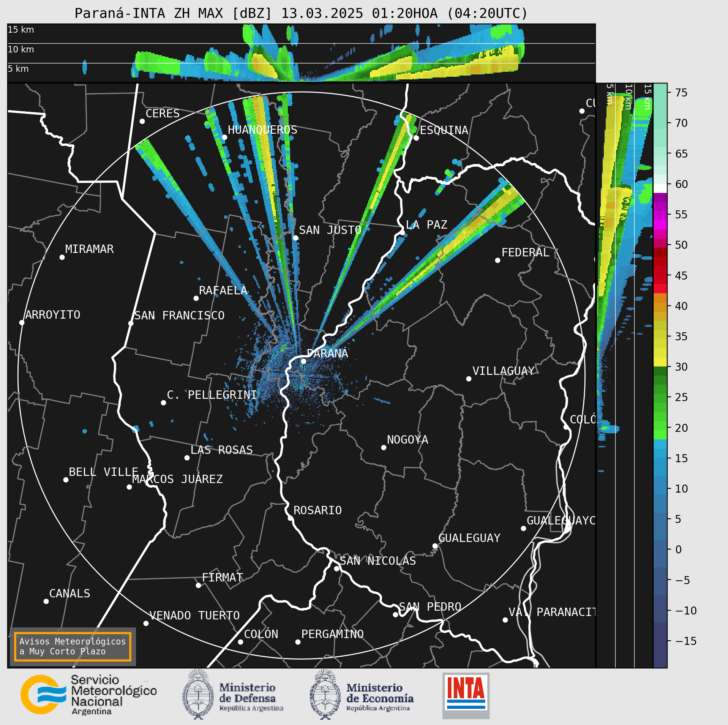728x725 pixels.
Task: Click the MARCOS JUÁREZ city marker dot
Action: (x=129, y=487)
